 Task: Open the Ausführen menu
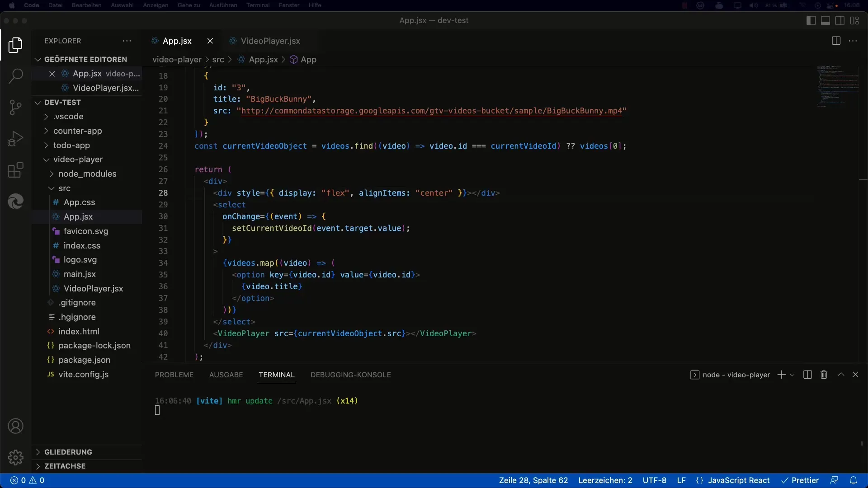point(223,5)
